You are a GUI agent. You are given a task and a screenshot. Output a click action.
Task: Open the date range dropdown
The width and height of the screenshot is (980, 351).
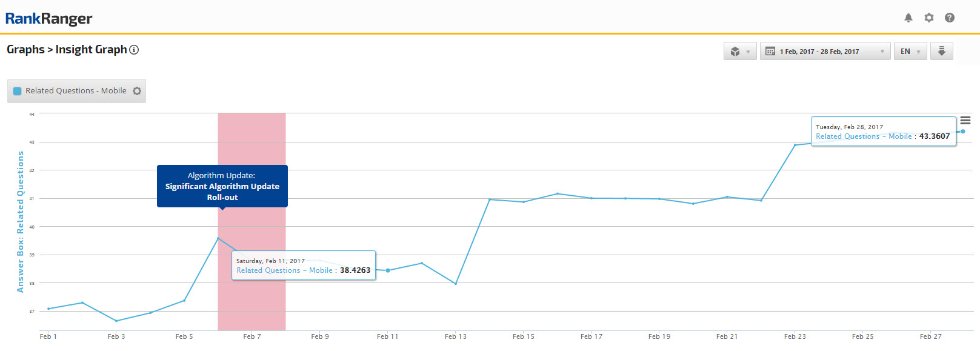[825, 52]
